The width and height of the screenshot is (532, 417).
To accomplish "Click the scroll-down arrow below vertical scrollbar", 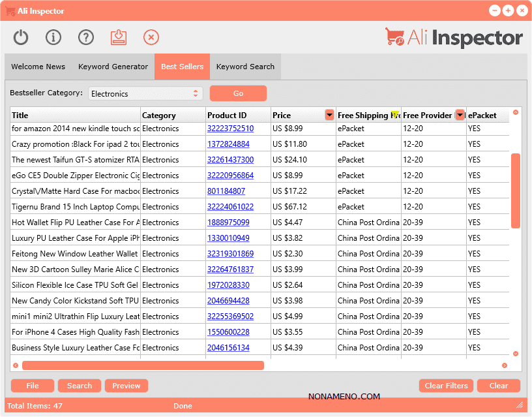I will tap(516, 354).
